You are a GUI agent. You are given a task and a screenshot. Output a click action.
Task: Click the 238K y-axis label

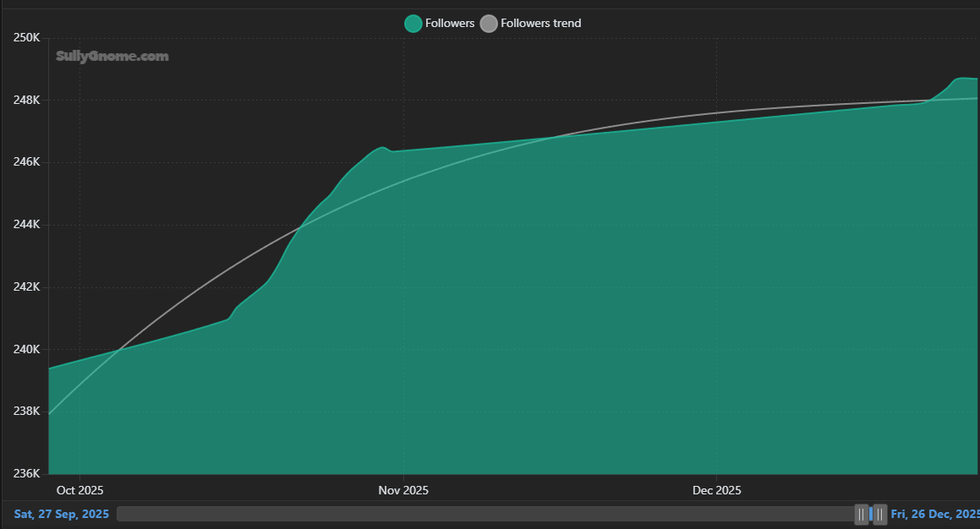point(27,411)
